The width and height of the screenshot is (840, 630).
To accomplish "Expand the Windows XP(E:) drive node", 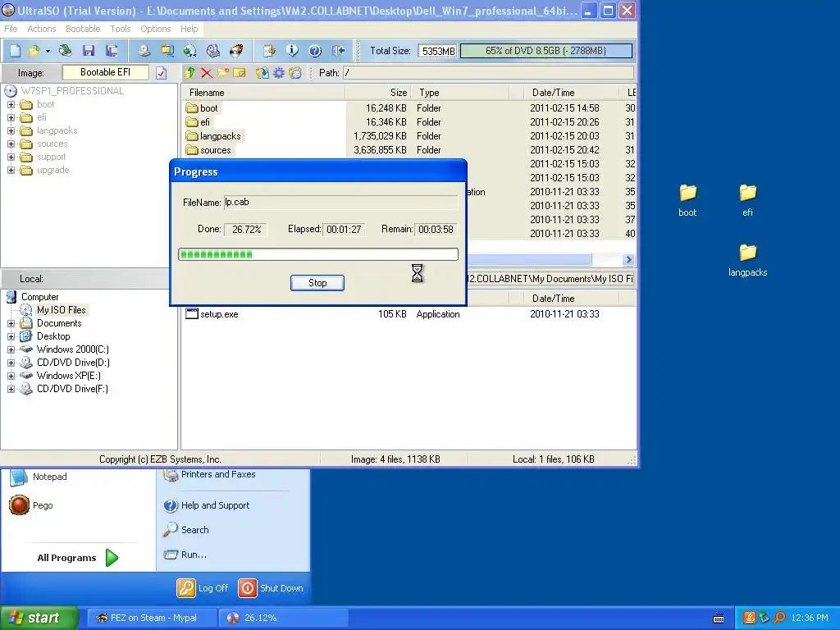I will 11,376.
